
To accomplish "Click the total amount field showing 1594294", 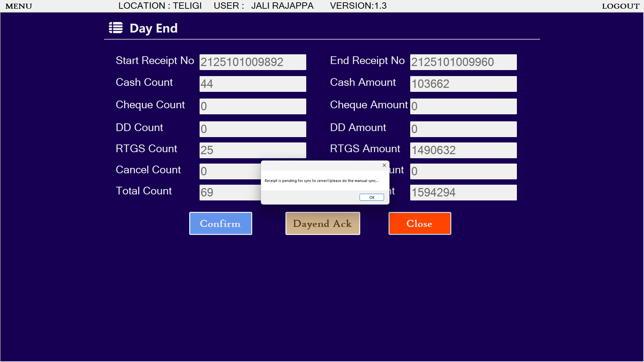I will click(x=463, y=193).
